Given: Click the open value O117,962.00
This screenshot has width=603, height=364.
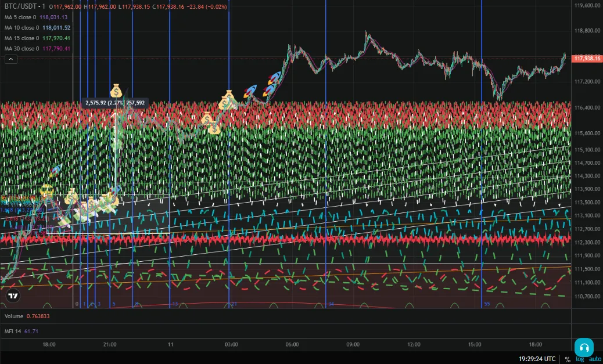Looking at the screenshot, I should click(66, 6).
